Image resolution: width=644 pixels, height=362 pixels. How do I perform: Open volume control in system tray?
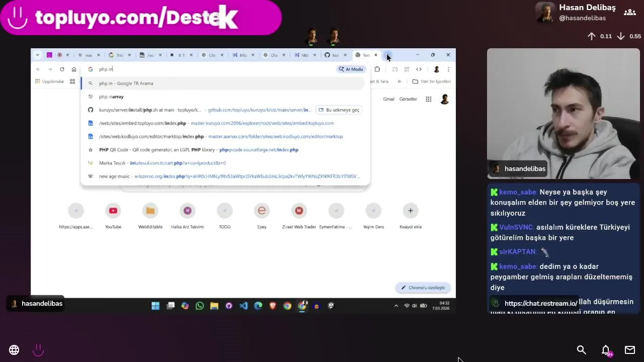[414, 306]
